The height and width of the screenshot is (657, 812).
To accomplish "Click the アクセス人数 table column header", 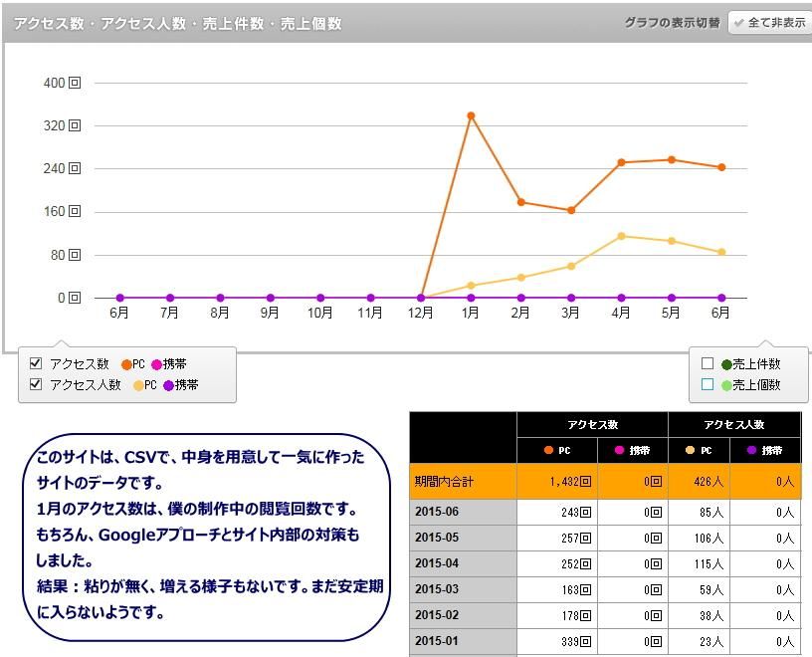I will [733, 424].
